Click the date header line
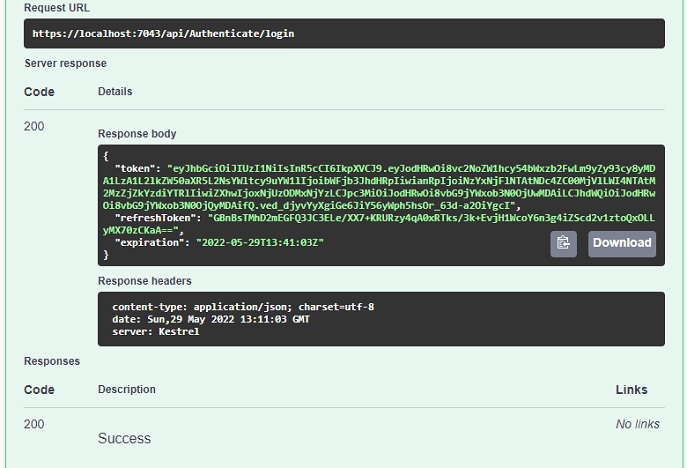 click(211, 319)
